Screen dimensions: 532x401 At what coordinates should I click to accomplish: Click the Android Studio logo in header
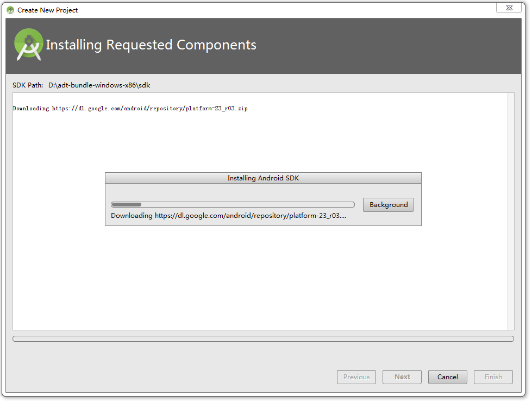(x=28, y=45)
